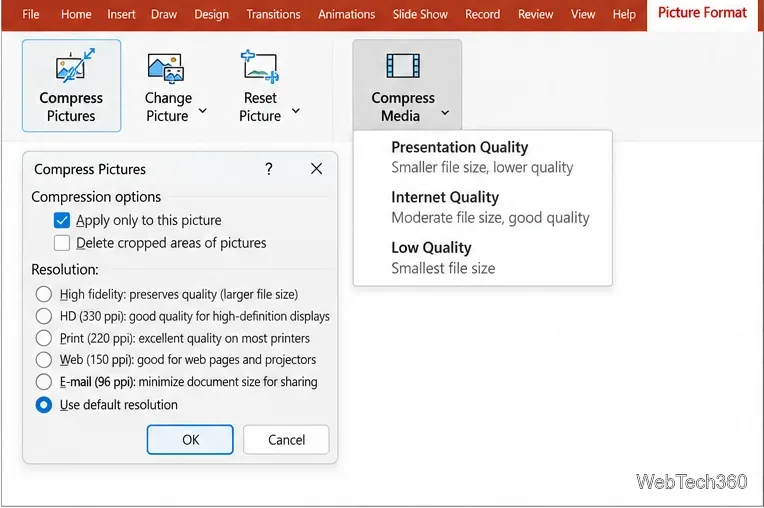This screenshot has height=508, width=764.
Task: Switch to the Help tab
Action: click(624, 14)
